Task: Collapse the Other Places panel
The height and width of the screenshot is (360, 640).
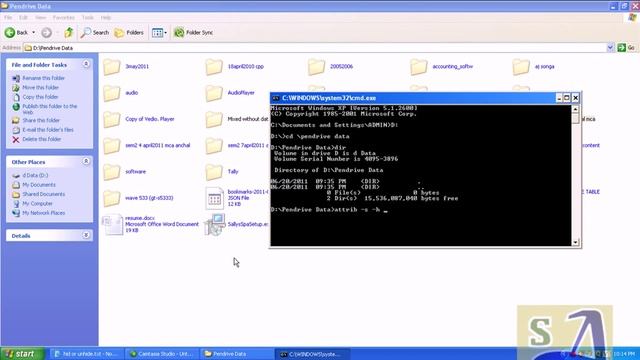Action: [x=86, y=161]
